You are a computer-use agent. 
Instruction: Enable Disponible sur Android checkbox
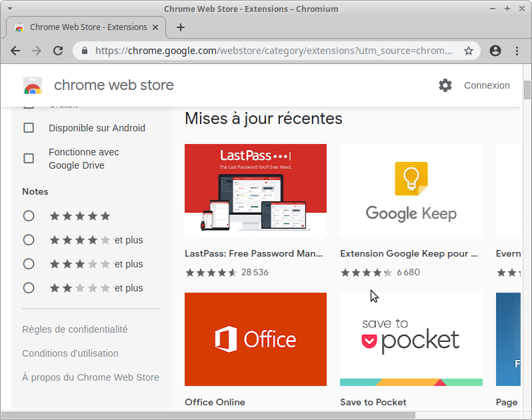(29, 128)
